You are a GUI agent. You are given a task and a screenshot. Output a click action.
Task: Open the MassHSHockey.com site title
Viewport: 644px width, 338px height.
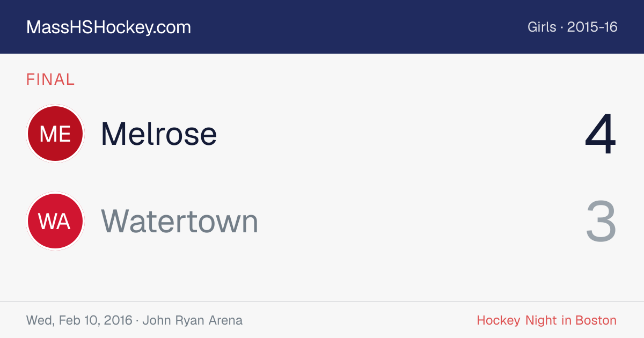coord(108,27)
